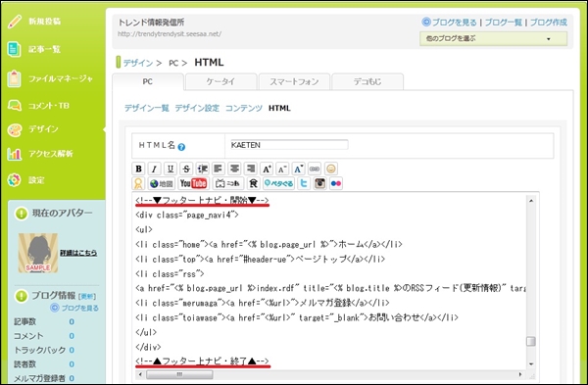This screenshot has width=588, height=385.
Task: Click the code line containing ホーム
Action: [x=269, y=244]
